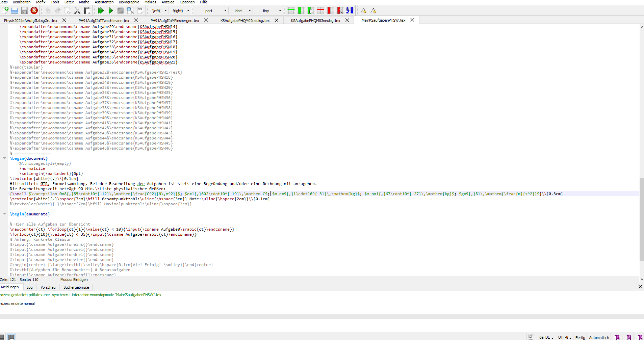Switch to the Log tab
Viewport: 644px width, 340px height.
pos(30,287)
